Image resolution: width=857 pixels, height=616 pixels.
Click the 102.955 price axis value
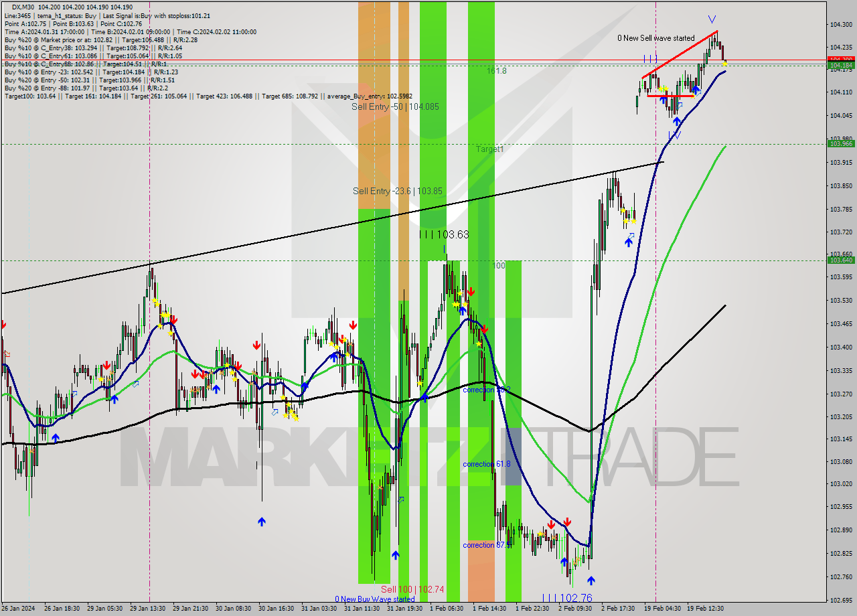pos(841,507)
